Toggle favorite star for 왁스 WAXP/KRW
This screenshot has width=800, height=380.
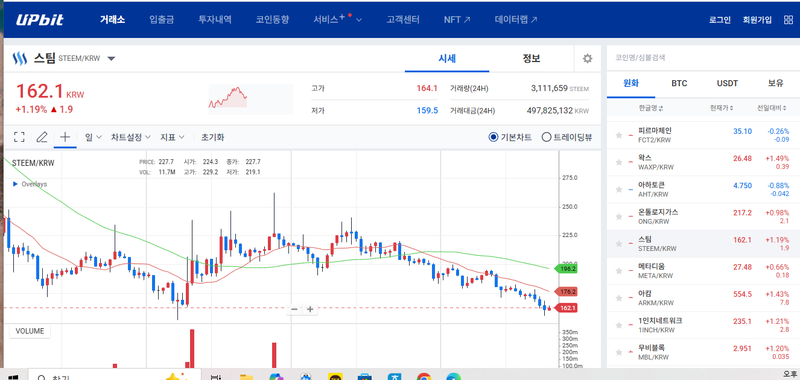(x=619, y=162)
